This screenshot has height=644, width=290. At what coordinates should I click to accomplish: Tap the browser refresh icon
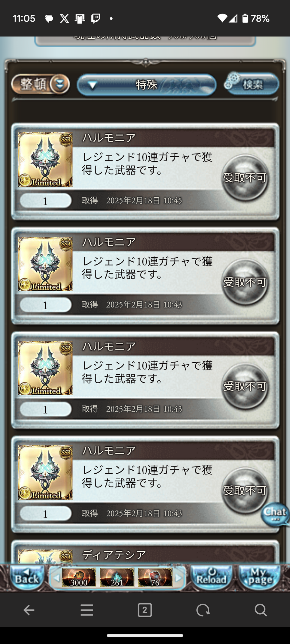[x=203, y=610]
